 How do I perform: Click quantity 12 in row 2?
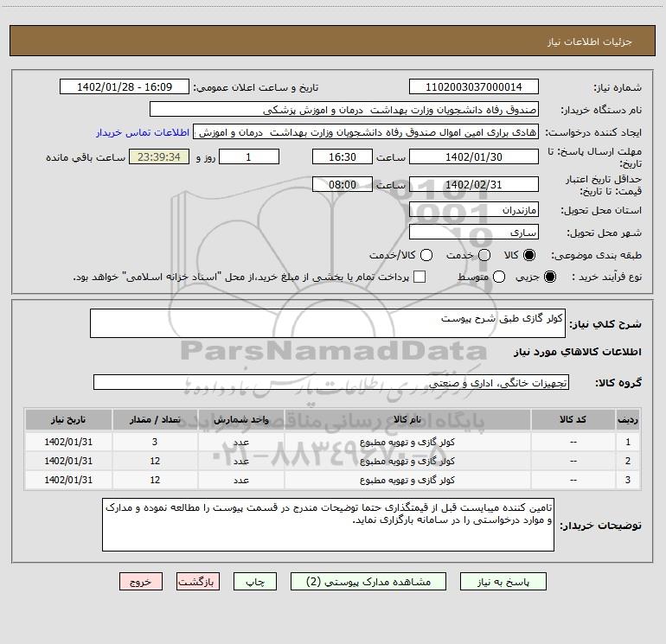(155, 461)
